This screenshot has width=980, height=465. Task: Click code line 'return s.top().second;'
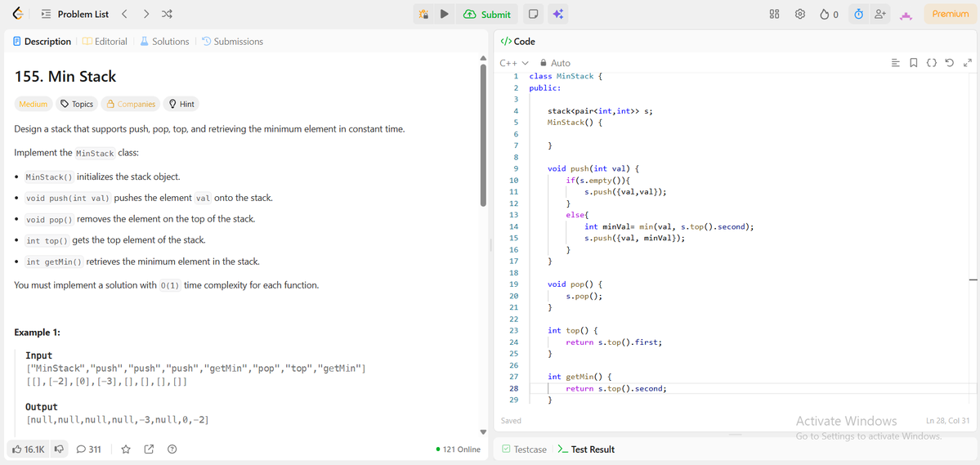(x=616, y=388)
